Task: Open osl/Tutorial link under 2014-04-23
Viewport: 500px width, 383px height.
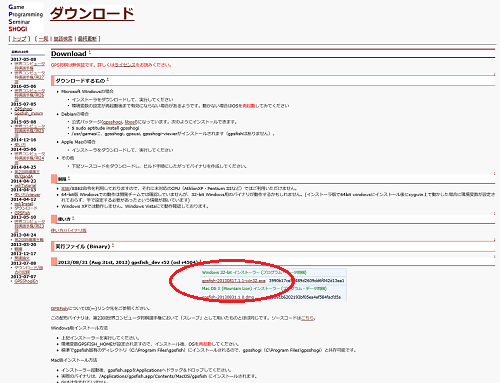Action: (25, 186)
